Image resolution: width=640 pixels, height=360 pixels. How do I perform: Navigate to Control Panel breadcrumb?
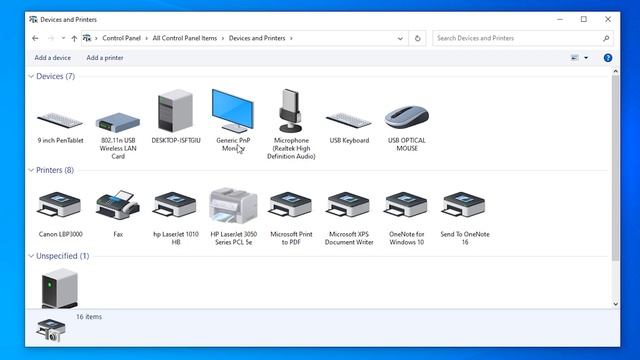[x=121, y=38]
